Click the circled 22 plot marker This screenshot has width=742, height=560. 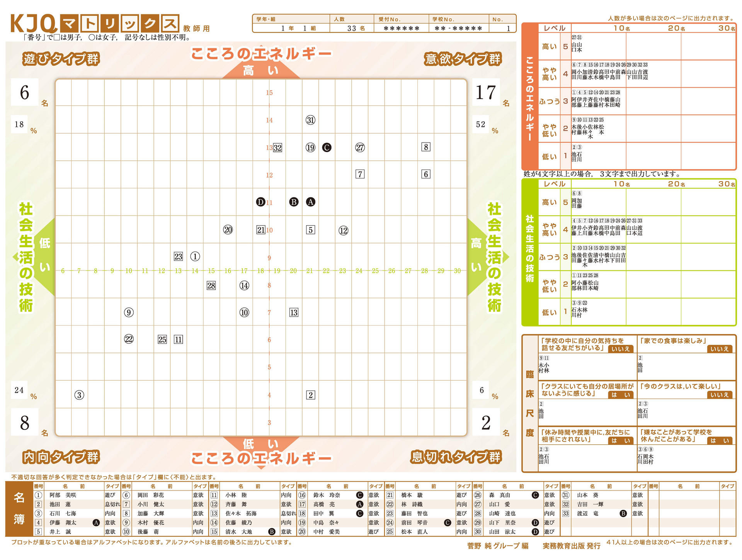(129, 339)
